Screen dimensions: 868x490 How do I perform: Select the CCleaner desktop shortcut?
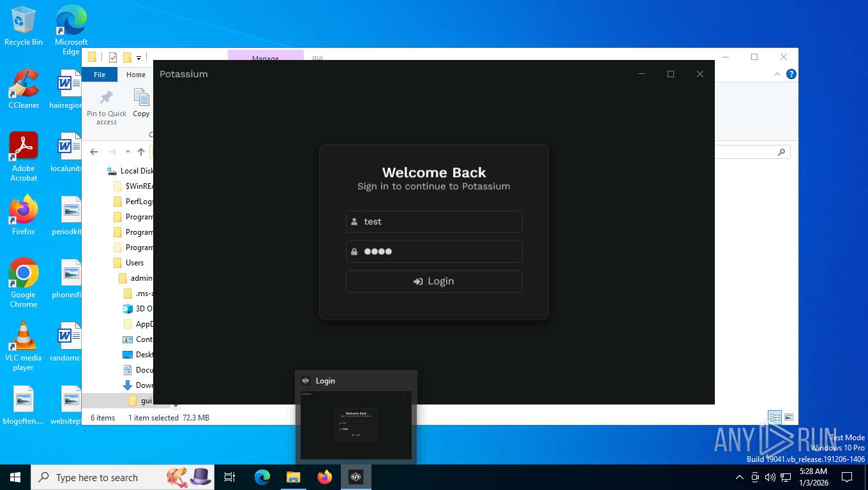click(x=24, y=89)
